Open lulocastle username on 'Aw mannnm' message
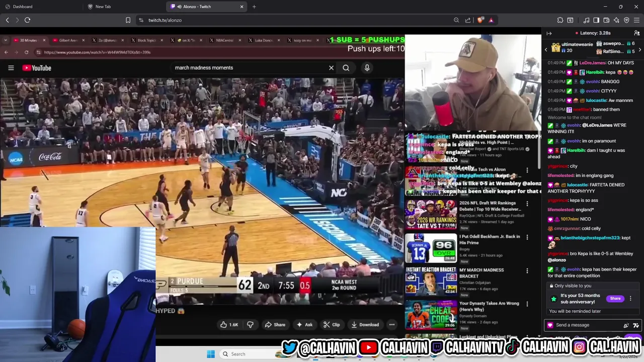 click(595, 101)
